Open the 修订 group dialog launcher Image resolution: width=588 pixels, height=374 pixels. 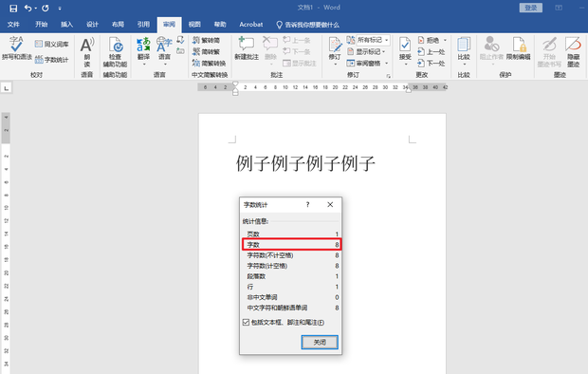(389, 76)
